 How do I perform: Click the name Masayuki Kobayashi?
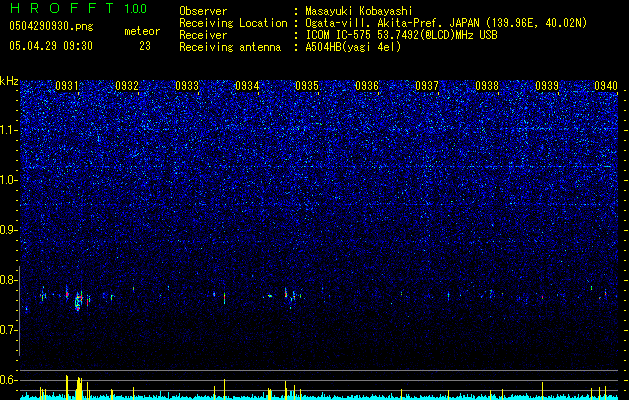pos(359,11)
